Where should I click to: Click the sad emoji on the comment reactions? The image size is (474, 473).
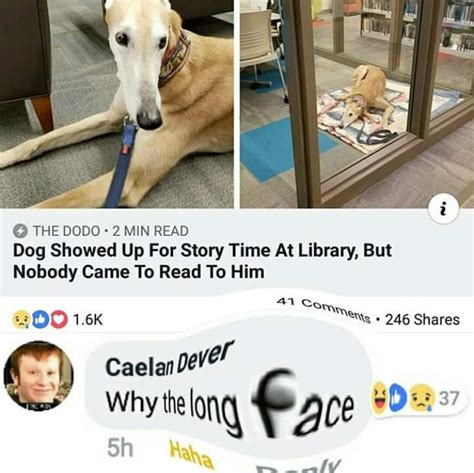tap(422, 398)
